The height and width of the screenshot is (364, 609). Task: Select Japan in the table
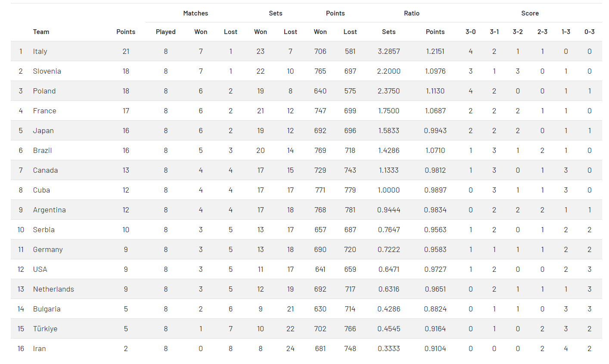(43, 131)
